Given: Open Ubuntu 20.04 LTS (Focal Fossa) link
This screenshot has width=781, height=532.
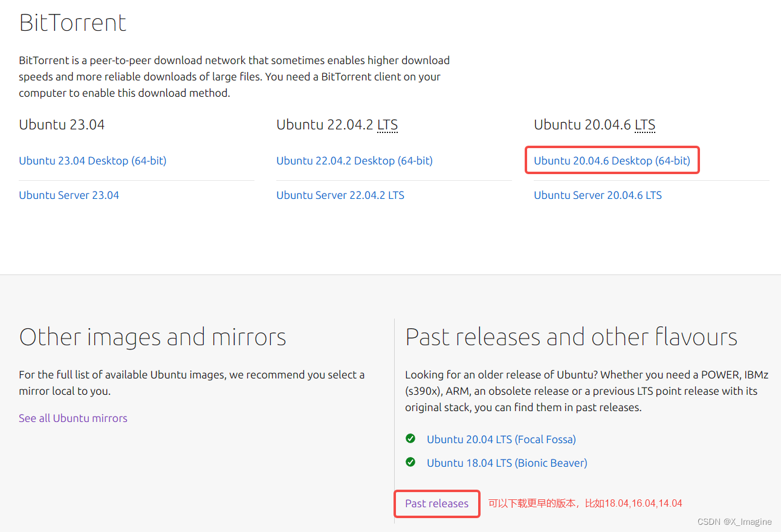Looking at the screenshot, I should (501, 440).
